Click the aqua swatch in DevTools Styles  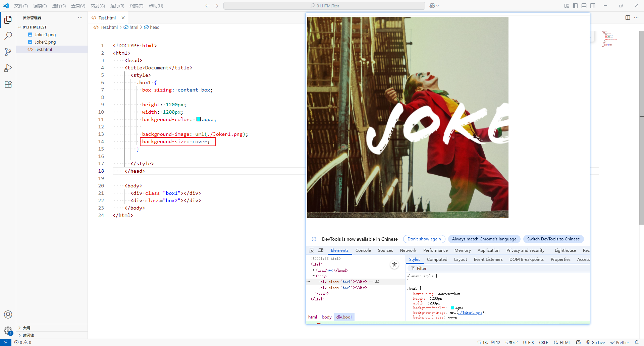452,308
